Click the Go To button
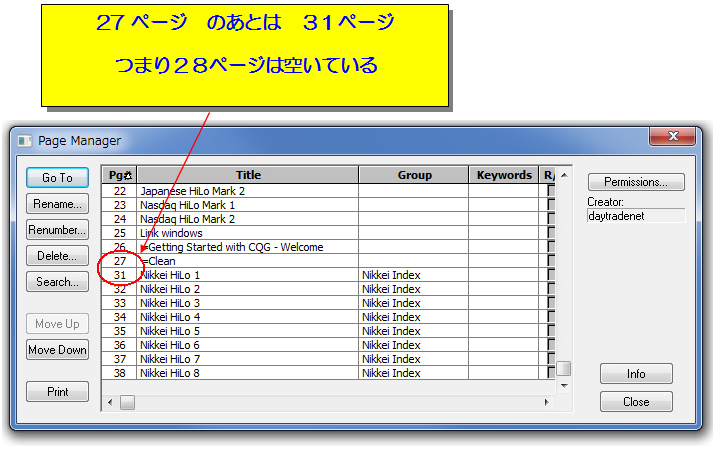The width and height of the screenshot is (715, 450). [57, 178]
